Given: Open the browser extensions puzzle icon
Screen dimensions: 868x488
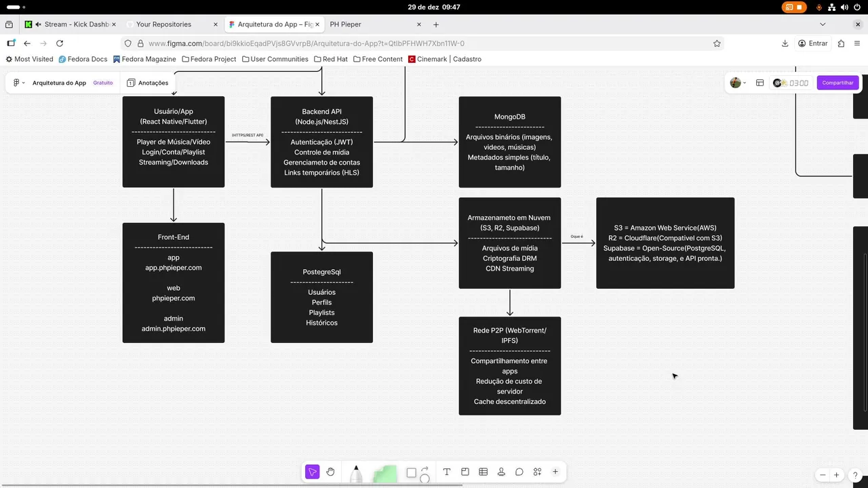Looking at the screenshot, I should 841,43.
